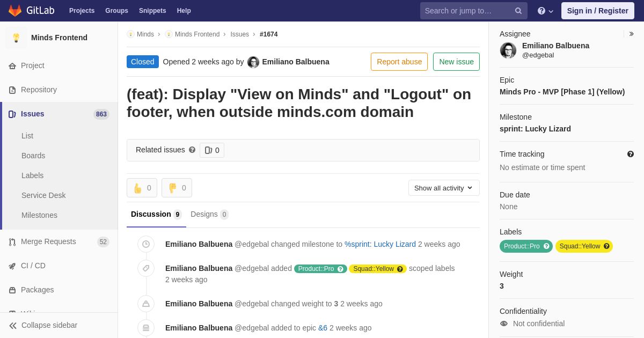Open the Show all activity dropdown

point(444,188)
